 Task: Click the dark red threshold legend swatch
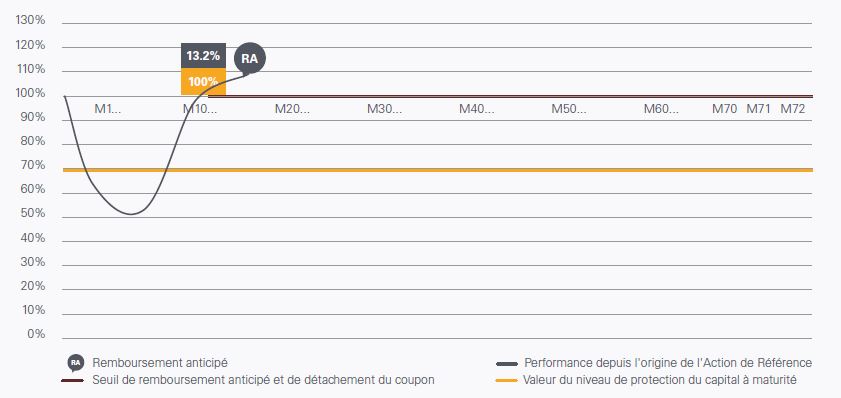[x=72, y=381]
